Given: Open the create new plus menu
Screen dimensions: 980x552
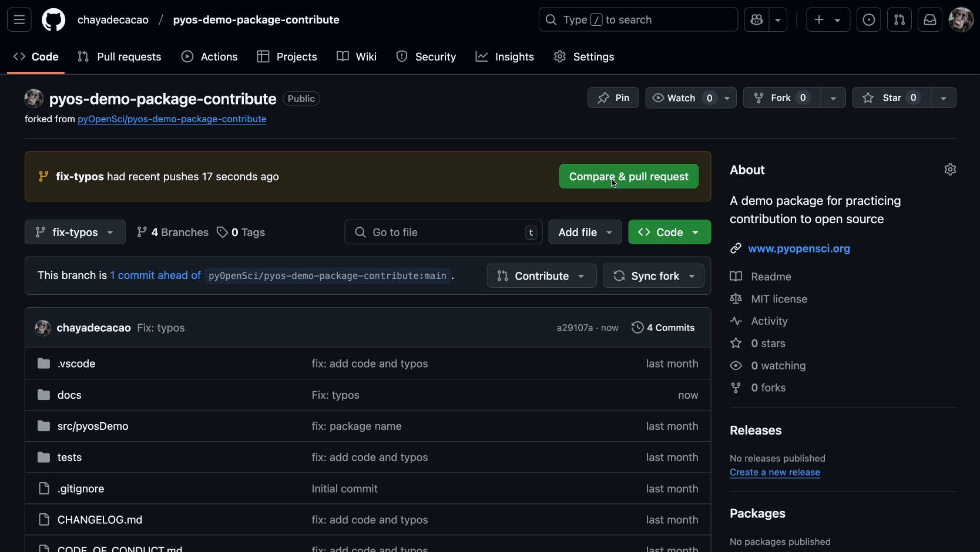Looking at the screenshot, I should (828, 20).
